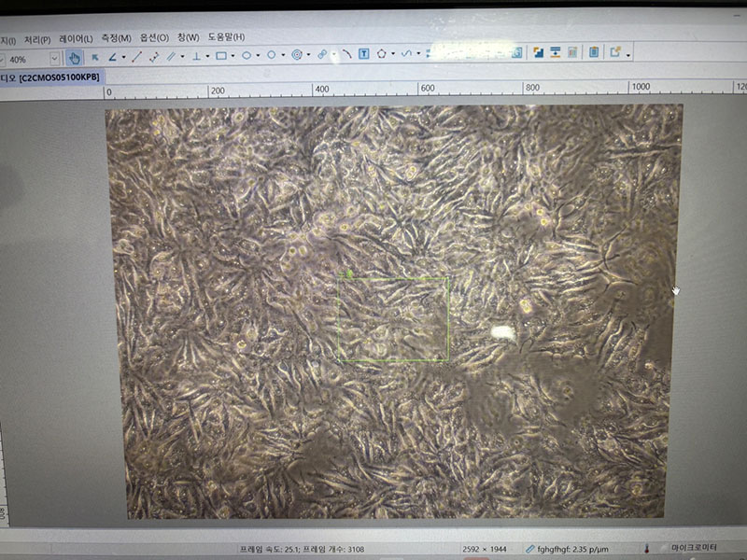Viewport: 747px width, 560px height.
Task: Select the arrow pointer tool
Action: point(94,57)
